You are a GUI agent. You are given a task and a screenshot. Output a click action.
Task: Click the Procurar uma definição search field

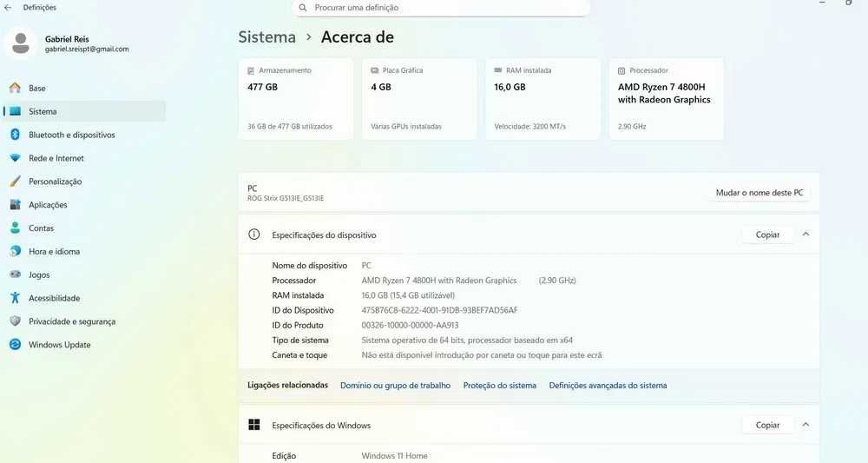click(441, 8)
